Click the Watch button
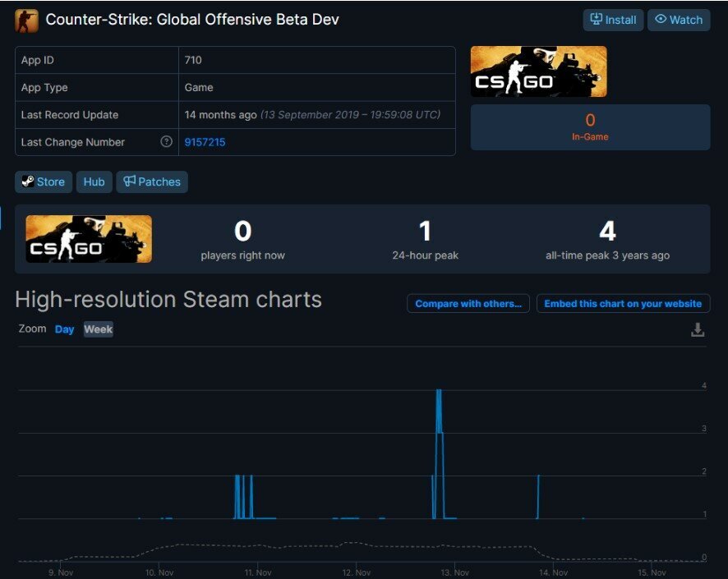 (679, 20)
